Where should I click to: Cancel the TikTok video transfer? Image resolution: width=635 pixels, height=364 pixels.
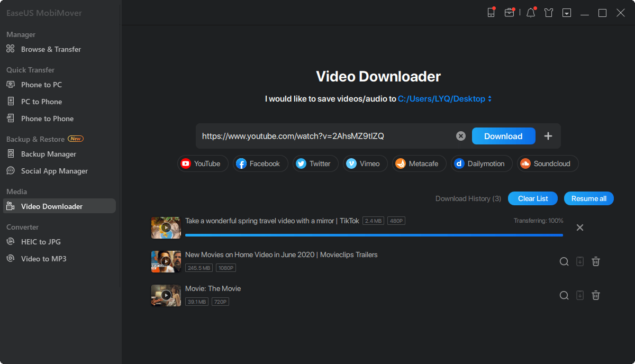580,228
